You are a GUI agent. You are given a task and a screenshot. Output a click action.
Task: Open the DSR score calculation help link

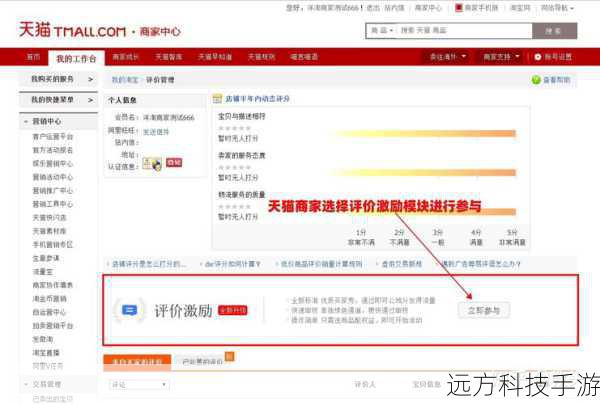click(x=233, y=264)
